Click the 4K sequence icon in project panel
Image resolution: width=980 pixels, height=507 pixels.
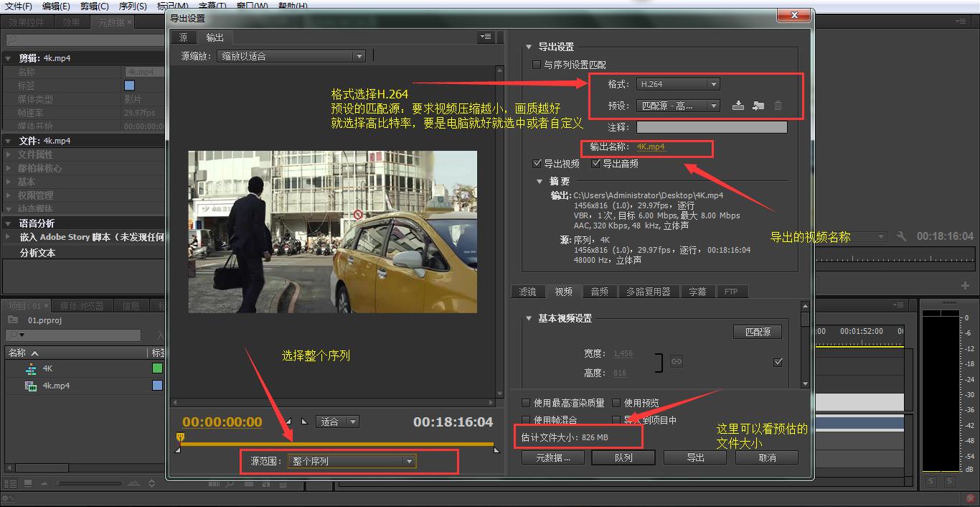[x=30, y=369]
